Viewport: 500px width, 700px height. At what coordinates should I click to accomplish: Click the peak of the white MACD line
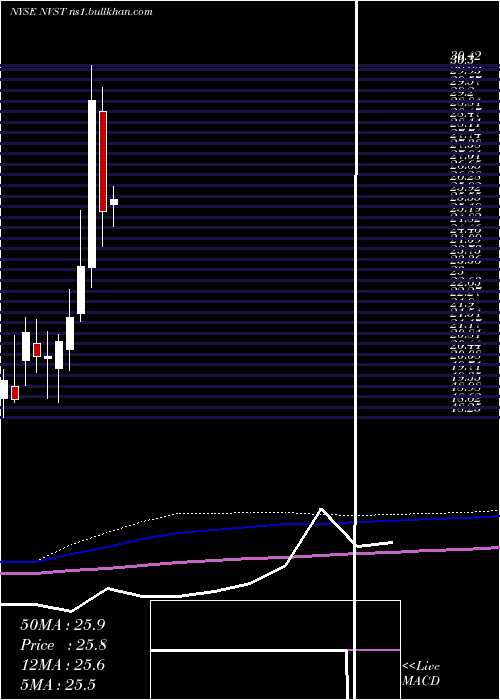321,509
